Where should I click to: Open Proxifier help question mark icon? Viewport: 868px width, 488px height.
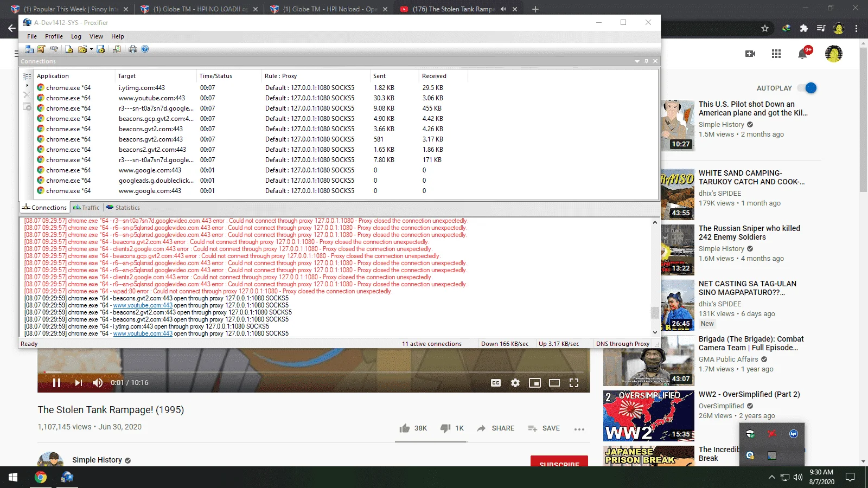point(145,49)
